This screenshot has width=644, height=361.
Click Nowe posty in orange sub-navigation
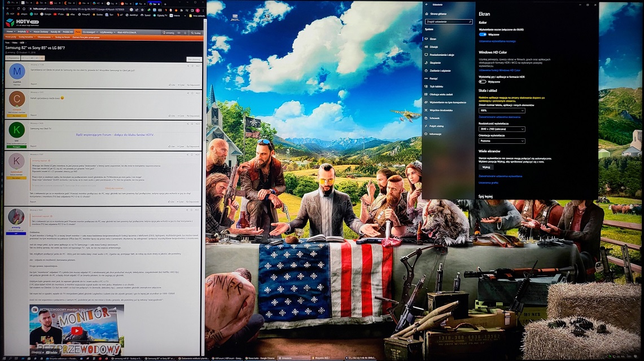tap(11, 37)
